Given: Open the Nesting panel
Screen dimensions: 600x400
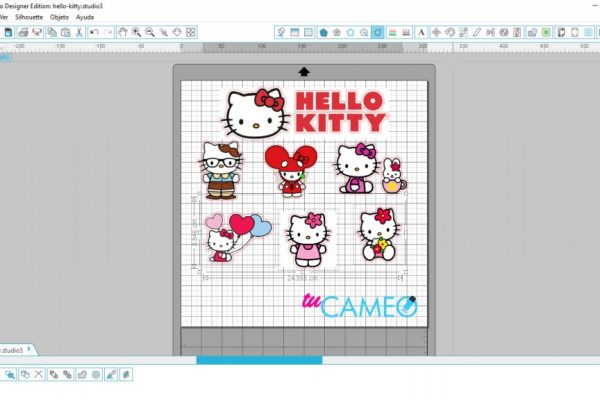Looking at the screenshot, I should coord(517,33).
